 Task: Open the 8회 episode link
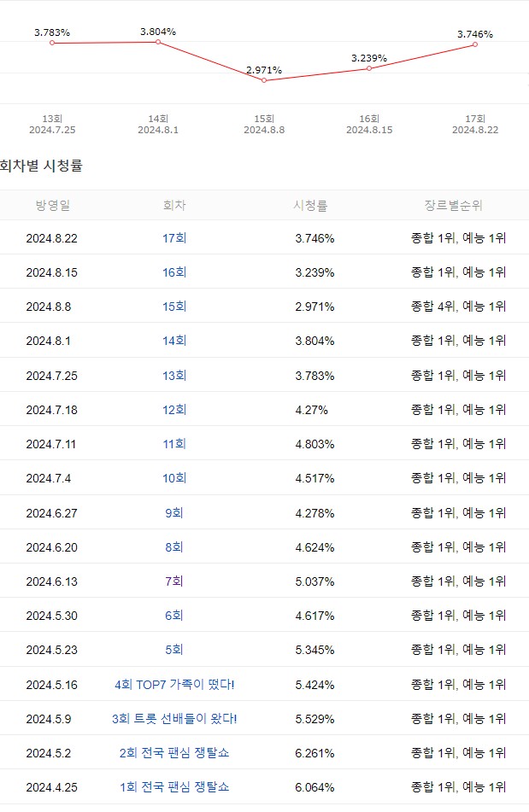point(174,546)
